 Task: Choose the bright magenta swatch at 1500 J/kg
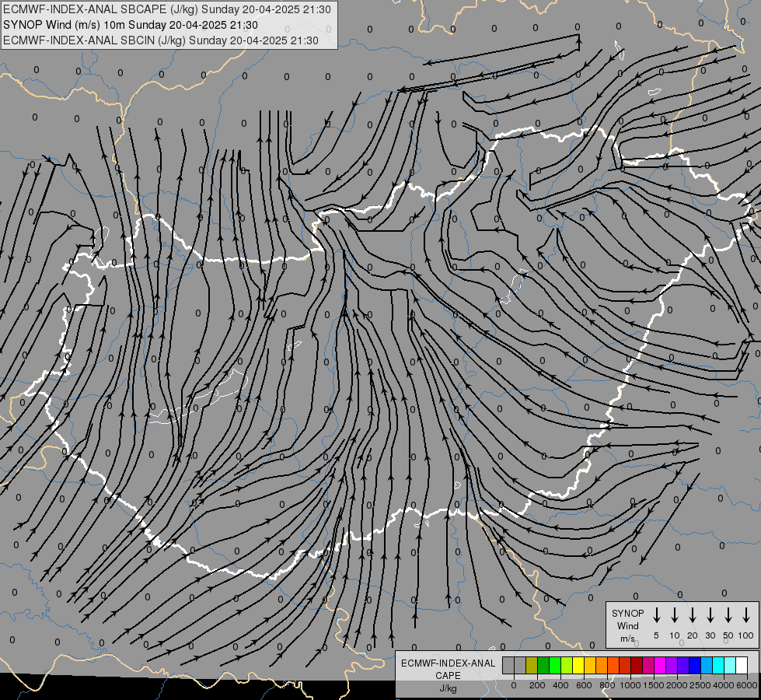(x=661, y=665)
